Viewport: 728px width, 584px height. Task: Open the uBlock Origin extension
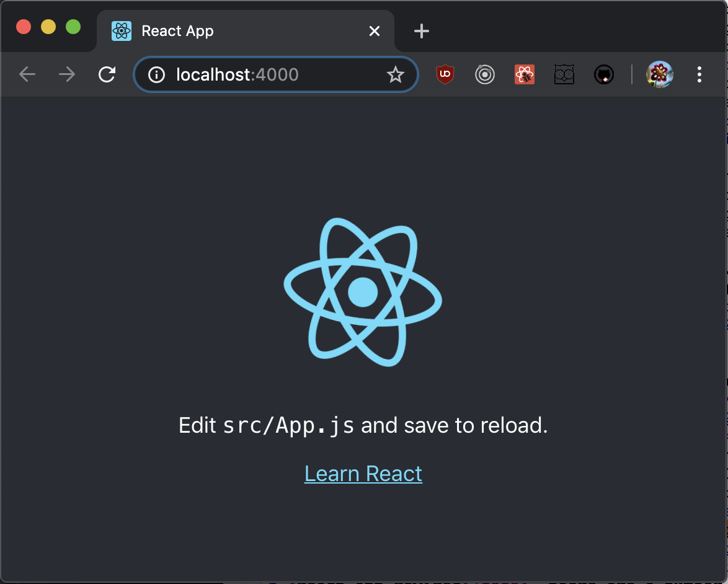(445, 74)
